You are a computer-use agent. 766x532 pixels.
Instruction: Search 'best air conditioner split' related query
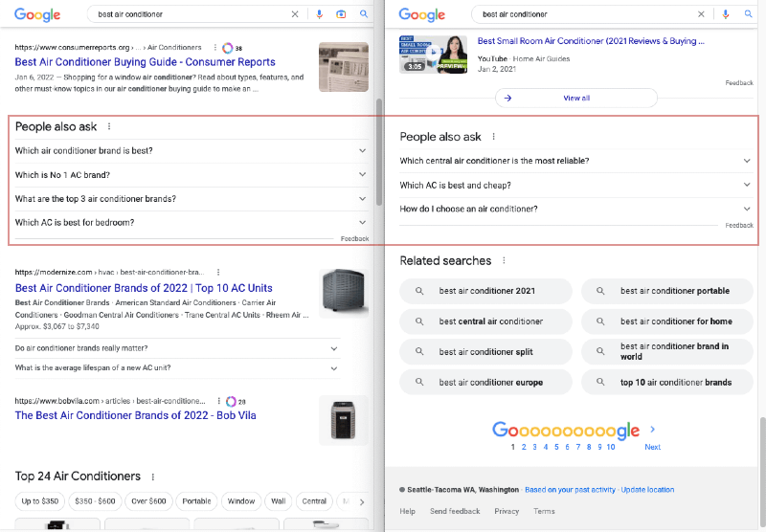click(x=485, y=352)
